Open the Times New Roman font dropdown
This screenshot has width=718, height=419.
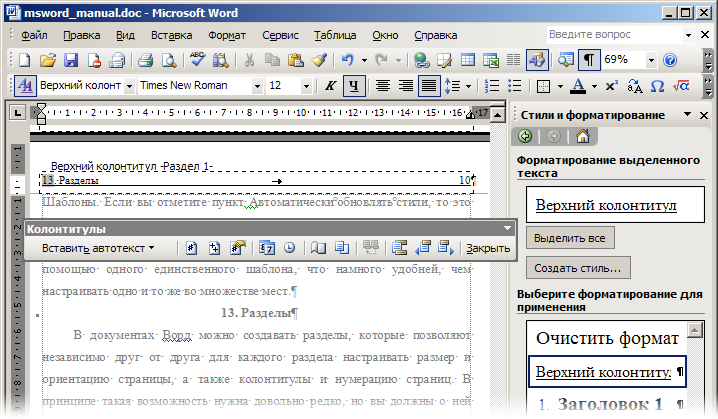pyautogui.click(x=257, y=86)
